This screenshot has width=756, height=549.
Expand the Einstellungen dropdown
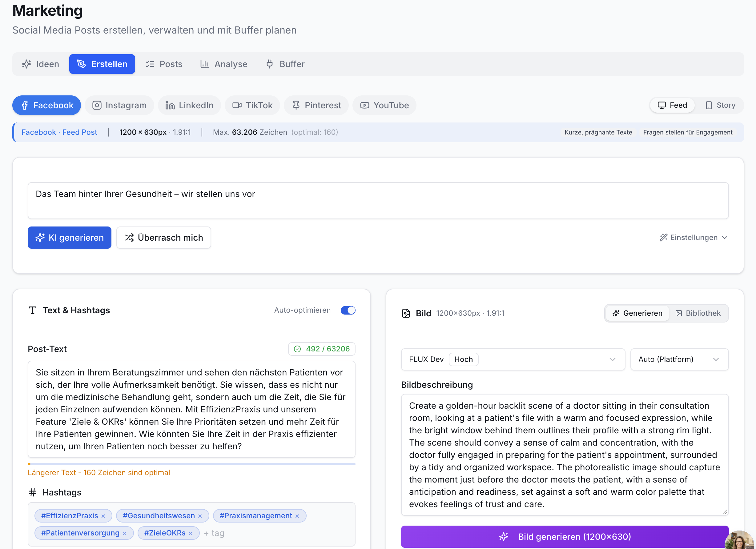pyautogui.click(x=694, y=238)
